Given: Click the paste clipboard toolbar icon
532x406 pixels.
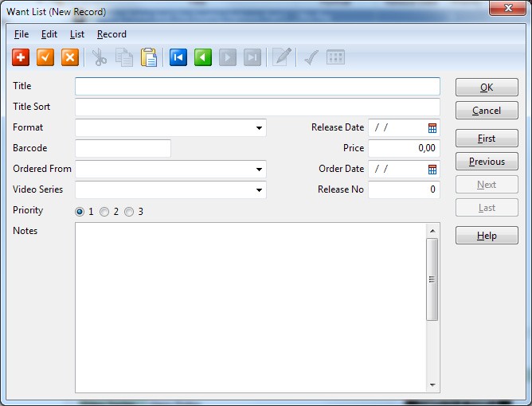Looking at the screenshot, I should point(149,57).
